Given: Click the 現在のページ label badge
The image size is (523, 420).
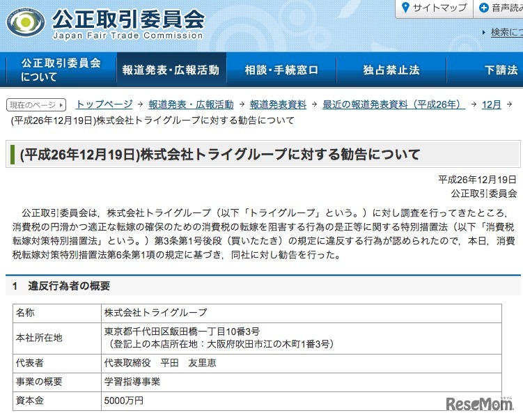Looking at the screenshot, I should pyautogui.click(x=36, y=105).
